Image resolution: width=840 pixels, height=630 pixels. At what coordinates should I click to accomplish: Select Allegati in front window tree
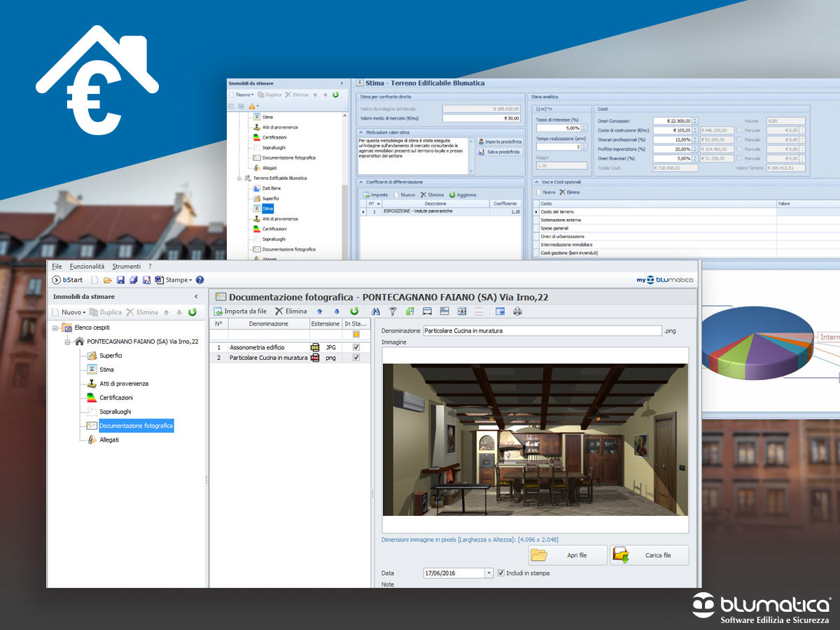(x=108, y=440)
